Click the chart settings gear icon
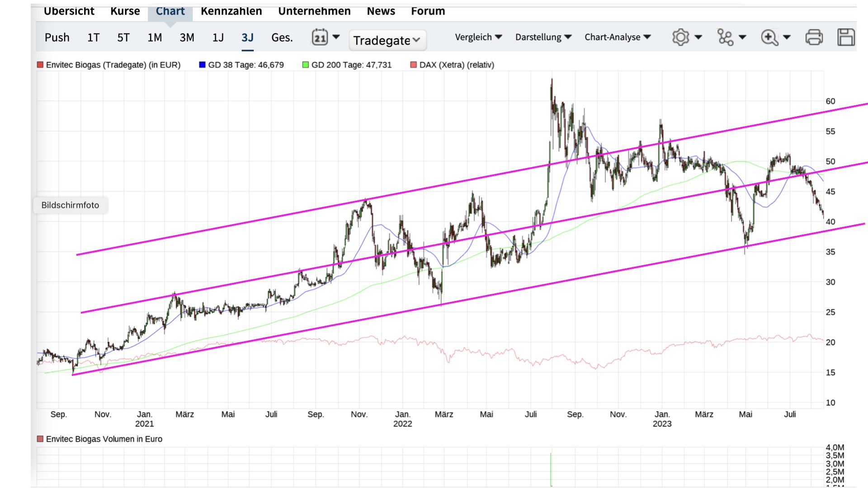Screen dimensions: 868x488 point(680,37)
